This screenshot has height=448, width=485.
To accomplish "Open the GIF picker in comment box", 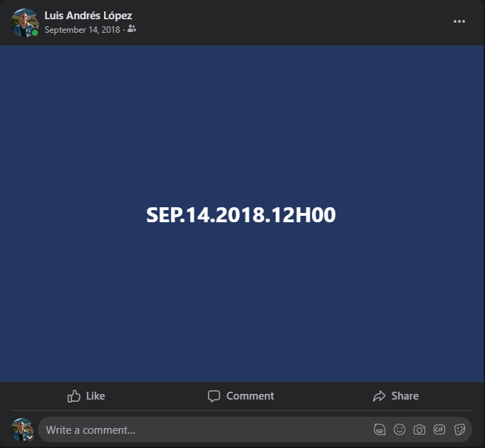I will point(439,429).
